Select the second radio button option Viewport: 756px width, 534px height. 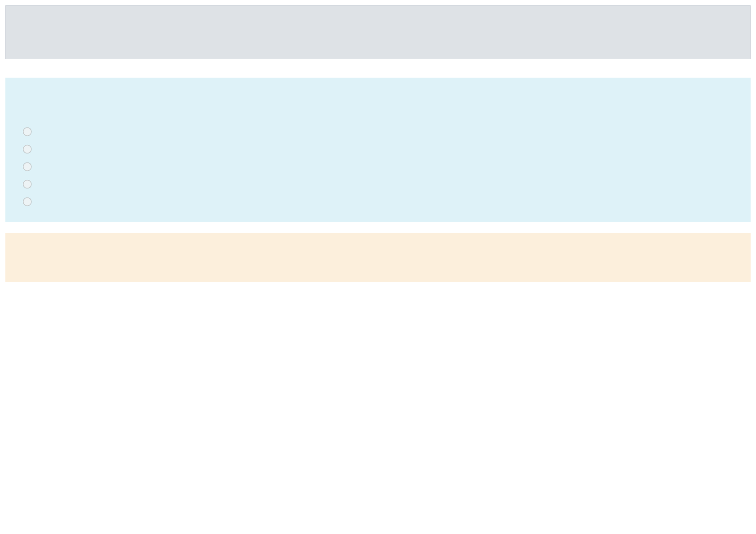[x=27, y=149]
